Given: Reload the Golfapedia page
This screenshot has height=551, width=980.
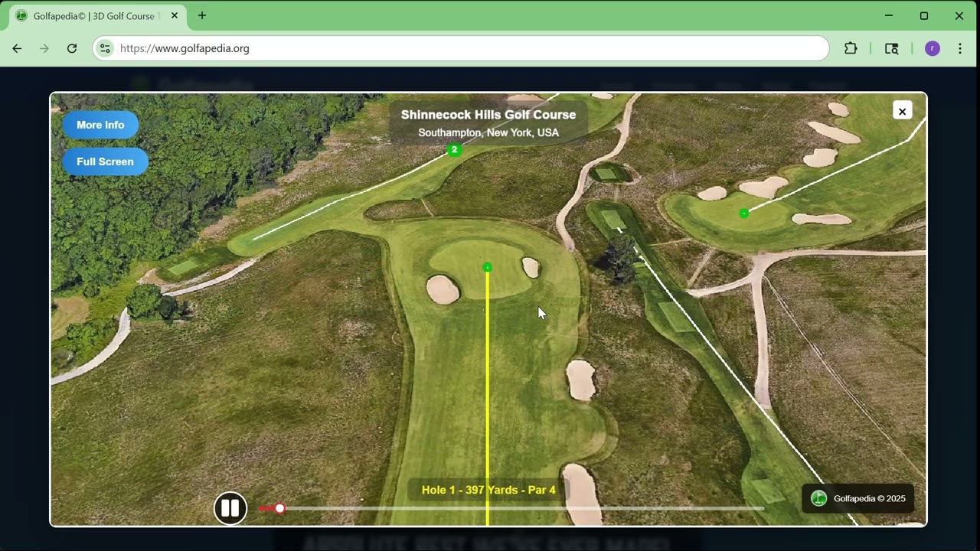Looking at the screenshot, I should point(72,48).
